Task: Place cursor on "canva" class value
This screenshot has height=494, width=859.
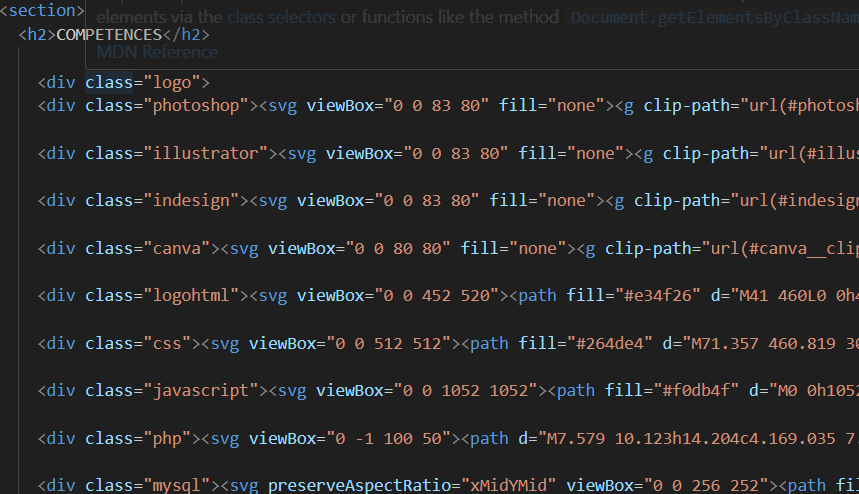Action: point(177,248)
